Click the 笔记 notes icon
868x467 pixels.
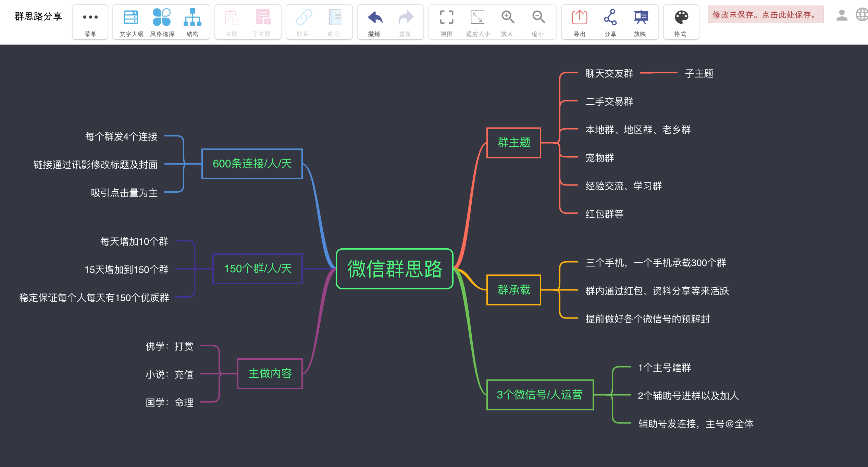[x=334, y=22]
